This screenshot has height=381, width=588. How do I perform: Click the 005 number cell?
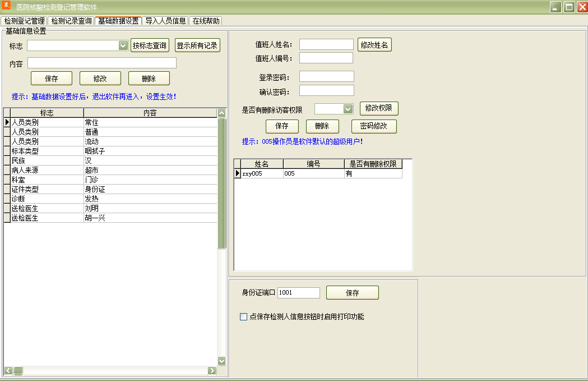pos(313,174)
